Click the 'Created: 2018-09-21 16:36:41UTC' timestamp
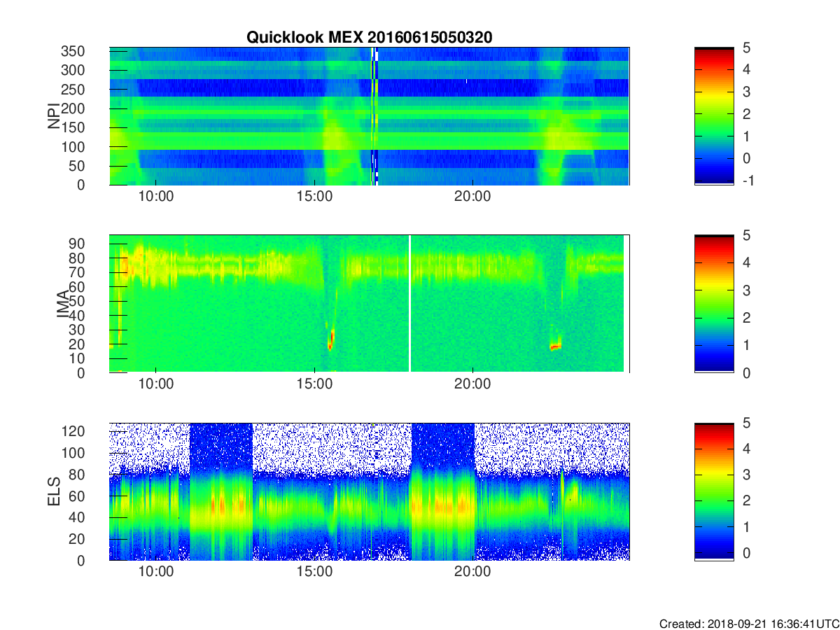This screenshot has width=840, height=630. [749, 624]
